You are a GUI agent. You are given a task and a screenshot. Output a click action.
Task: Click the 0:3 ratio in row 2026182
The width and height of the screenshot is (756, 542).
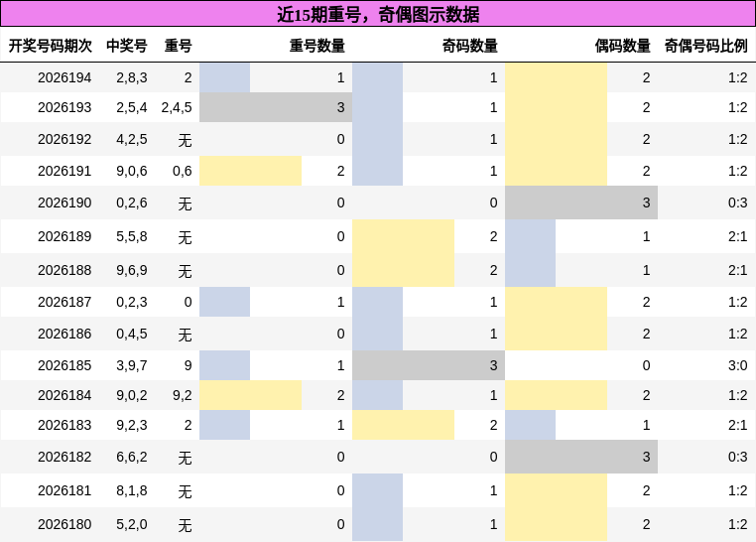click(x=738, y=457)
